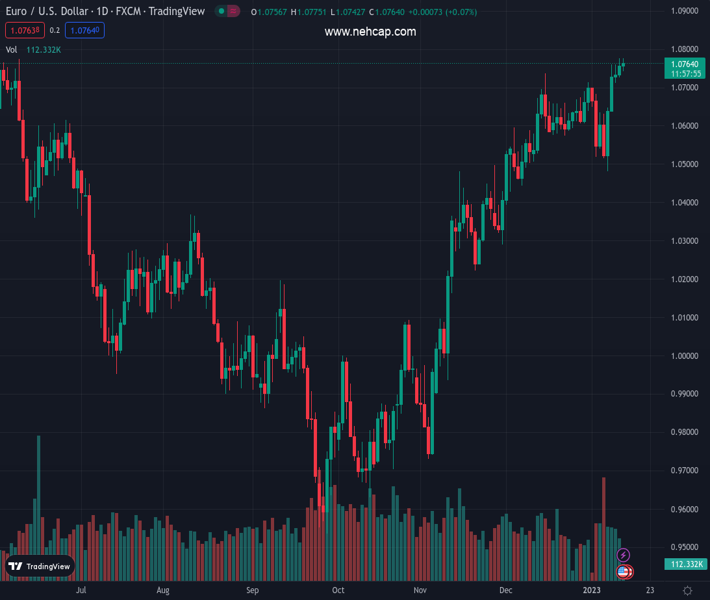Click the 2023 label on time axis
This screenshot has height=600, width=710.
click(594, 591)
